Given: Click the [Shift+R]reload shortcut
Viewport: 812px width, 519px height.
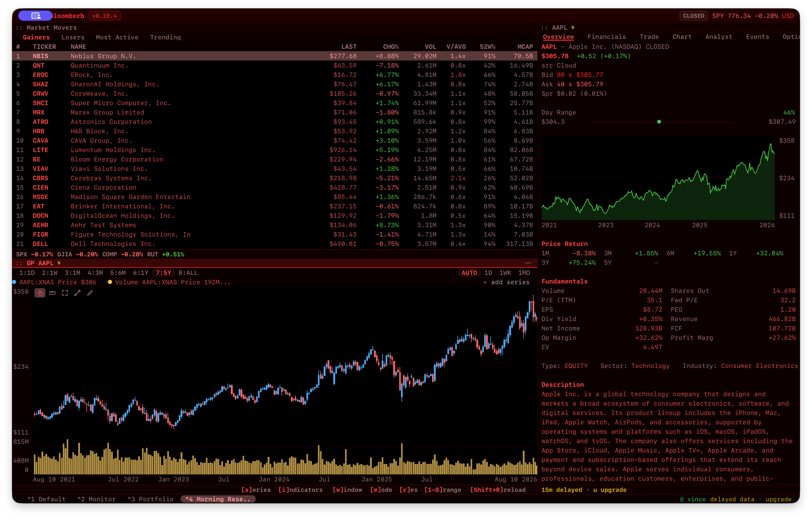Looking at the screenshot, I should pyautogui.click(x=498, y=490).
